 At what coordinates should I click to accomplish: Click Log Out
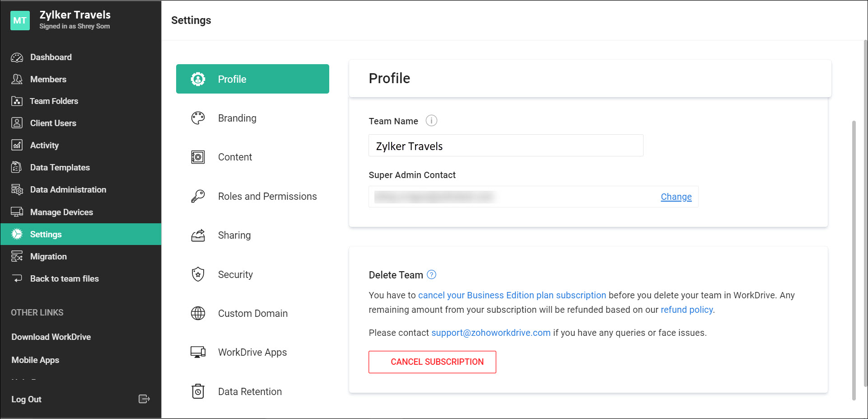[26, 399]
